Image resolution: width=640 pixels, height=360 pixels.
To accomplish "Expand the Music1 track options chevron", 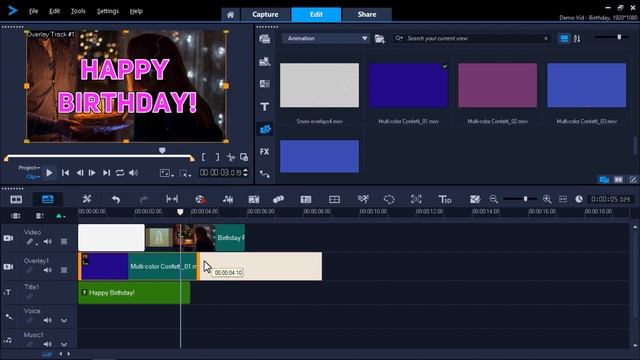I will tap(64, 344).
